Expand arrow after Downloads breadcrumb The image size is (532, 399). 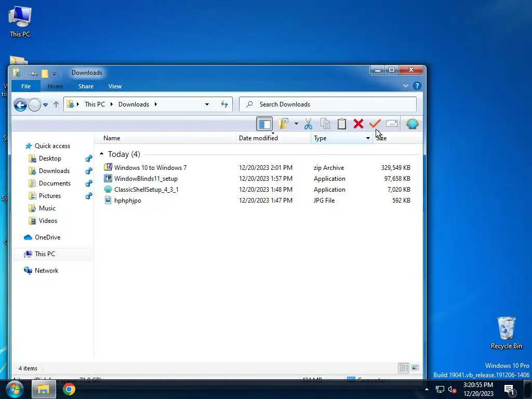tap(156, 104)
